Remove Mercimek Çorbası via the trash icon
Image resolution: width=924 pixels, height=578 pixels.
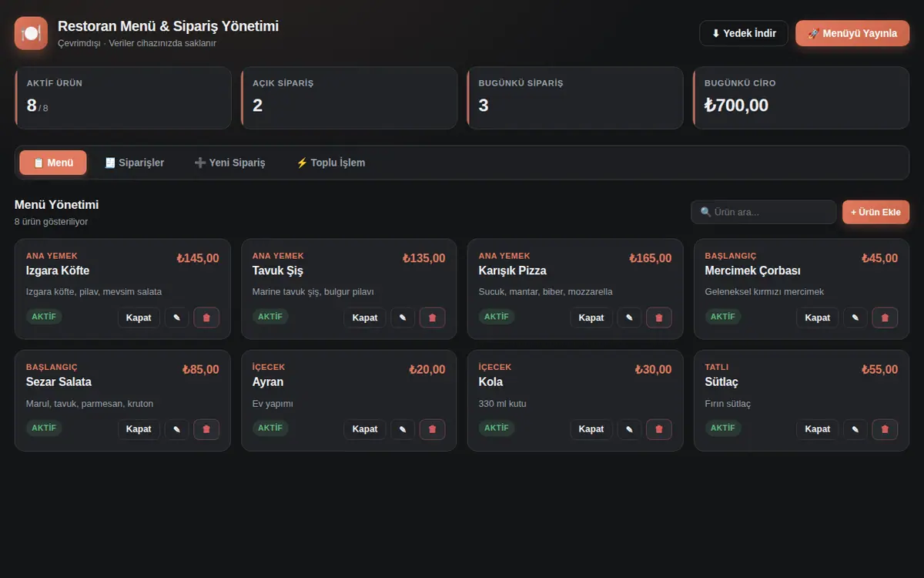[x=885, y=318]
